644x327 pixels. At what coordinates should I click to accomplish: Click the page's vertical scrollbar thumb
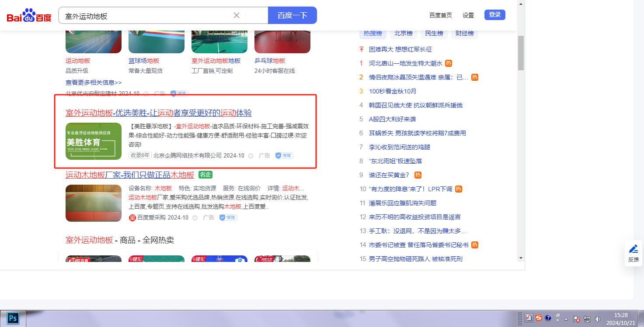pos(521,52)
